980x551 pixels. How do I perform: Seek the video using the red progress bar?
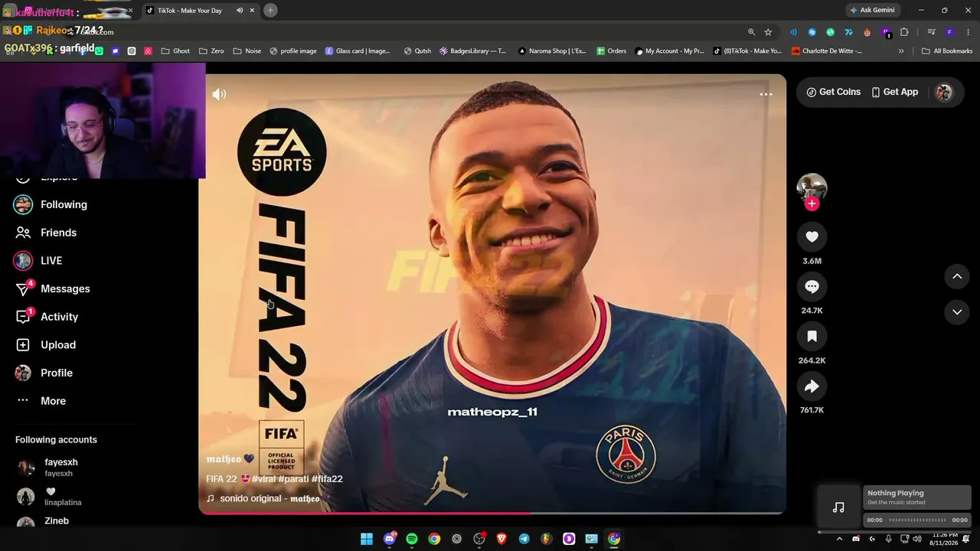pyautogui.click(x=492, y=513)
